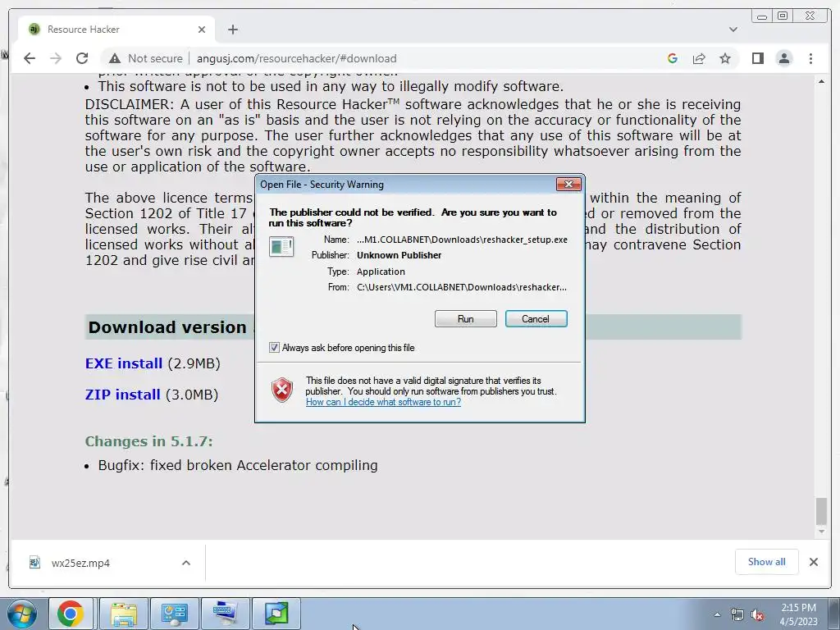Open File Explorer from the taskbar
Screen dimensions: 840x630
[124, 614]
